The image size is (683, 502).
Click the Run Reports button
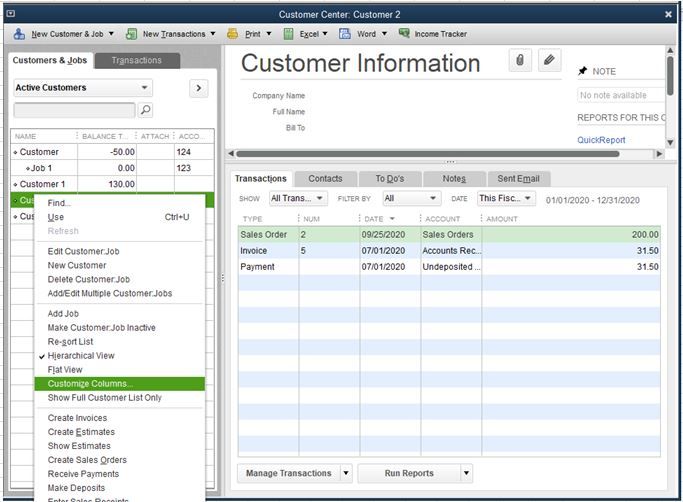pyautogui.click(x=409, y=473)
